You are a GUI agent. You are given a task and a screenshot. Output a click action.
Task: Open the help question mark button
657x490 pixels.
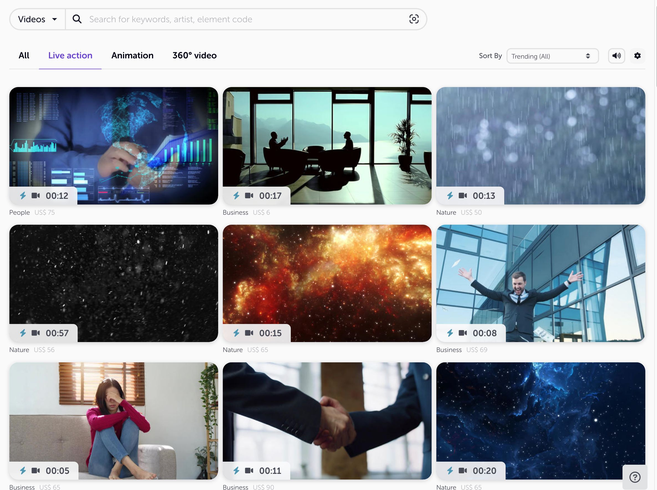[635, 477]
